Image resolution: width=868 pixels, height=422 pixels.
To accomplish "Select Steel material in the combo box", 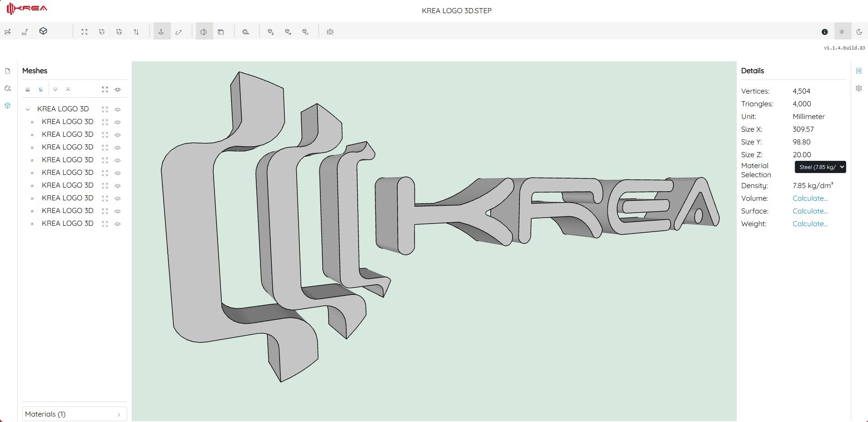I will [819, 167].
